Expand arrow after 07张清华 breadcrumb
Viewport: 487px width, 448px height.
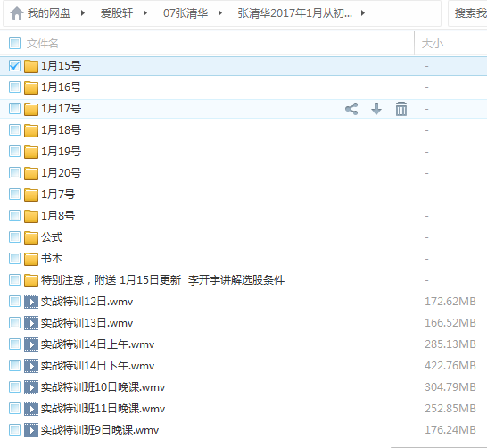click(x=220, y=13)
